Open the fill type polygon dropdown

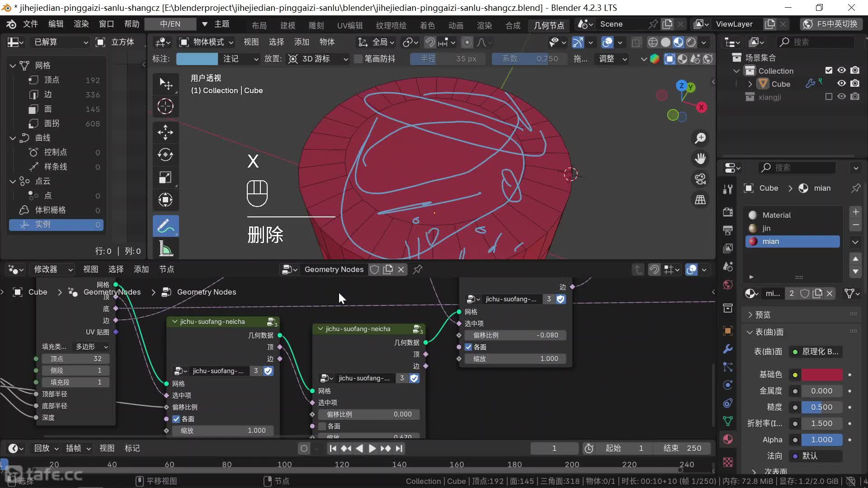[x=92, y=347]
